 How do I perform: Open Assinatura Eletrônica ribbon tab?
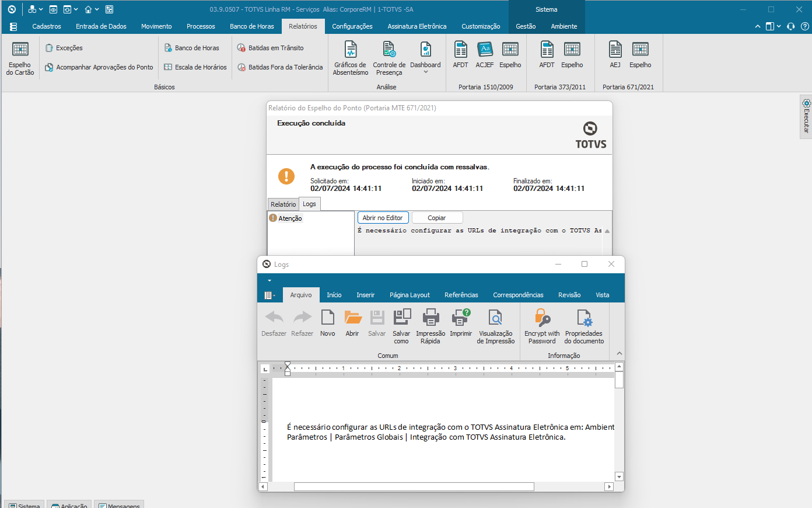pyautogui.click(x=417, y=26)
